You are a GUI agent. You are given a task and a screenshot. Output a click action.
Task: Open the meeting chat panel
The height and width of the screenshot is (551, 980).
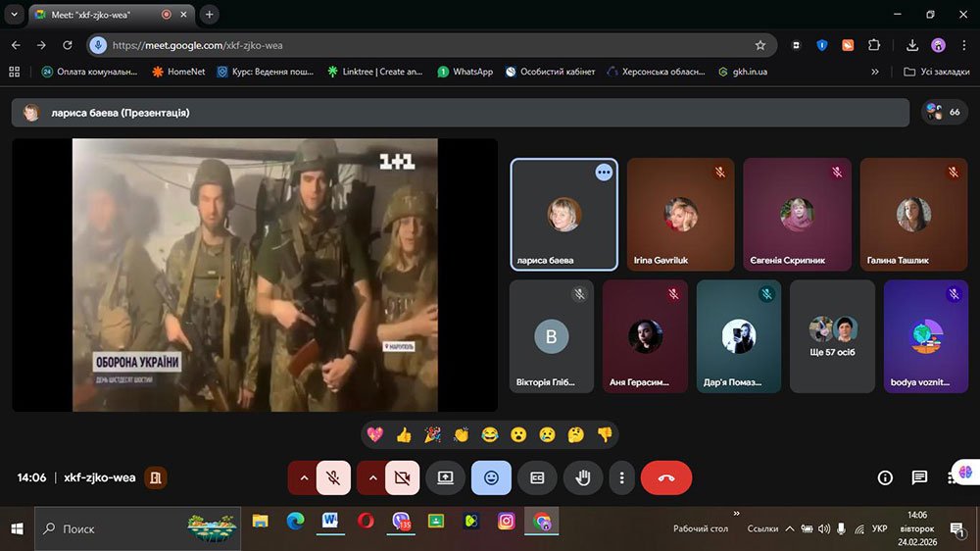coord(919,477)
